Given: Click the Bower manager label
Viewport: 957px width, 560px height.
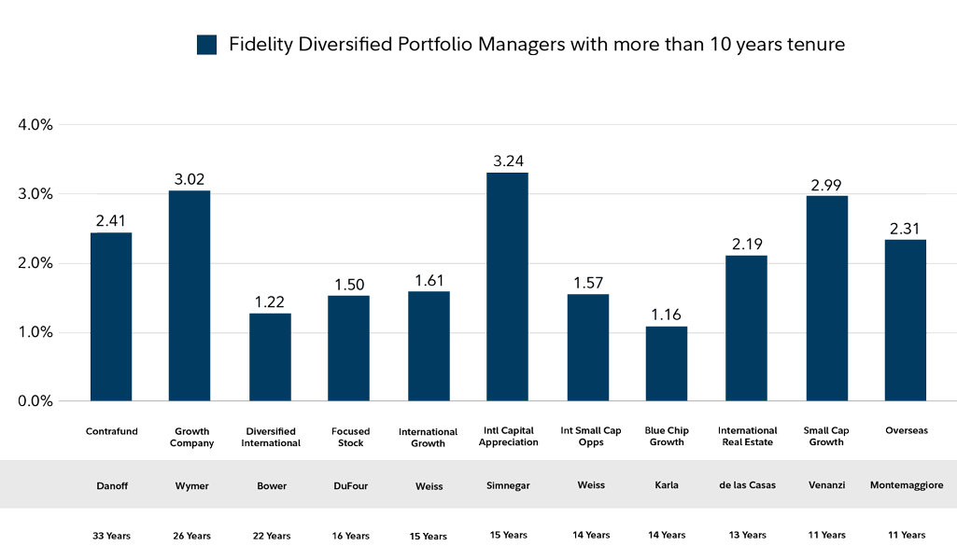Looking at the screenshot, I should click(x=272, y=485).
